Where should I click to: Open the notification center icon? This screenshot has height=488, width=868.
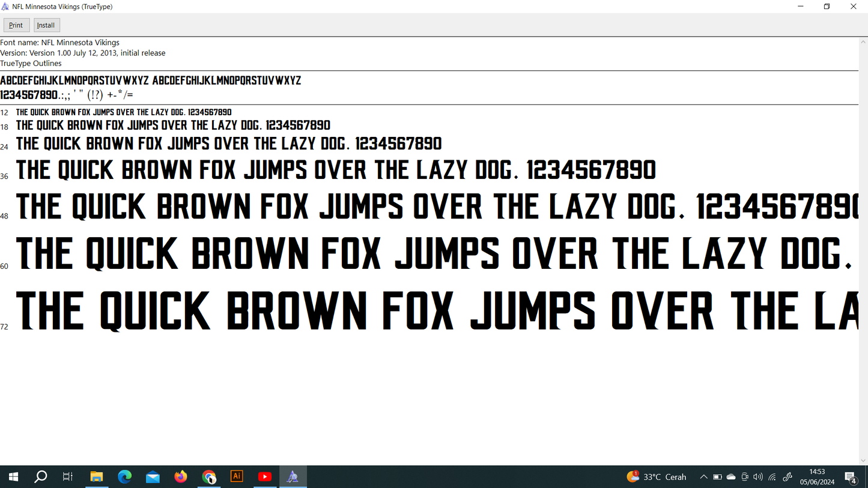point(851,477)
